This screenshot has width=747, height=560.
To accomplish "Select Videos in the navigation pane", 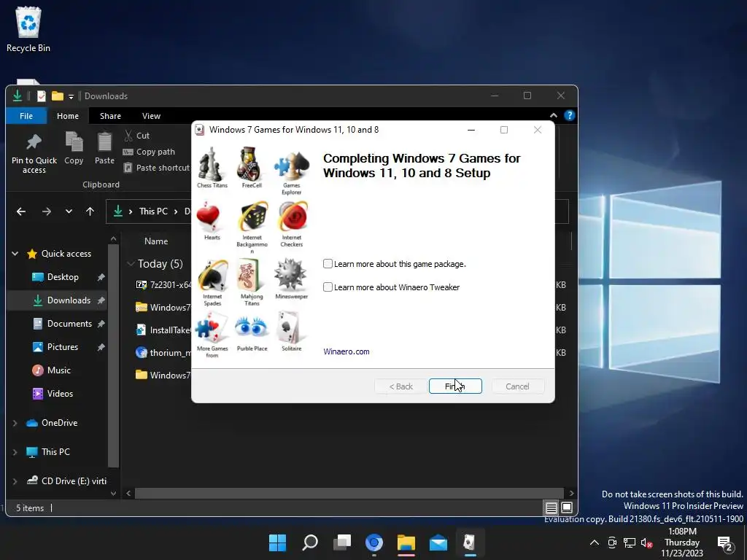I will (x=60, y=394).
